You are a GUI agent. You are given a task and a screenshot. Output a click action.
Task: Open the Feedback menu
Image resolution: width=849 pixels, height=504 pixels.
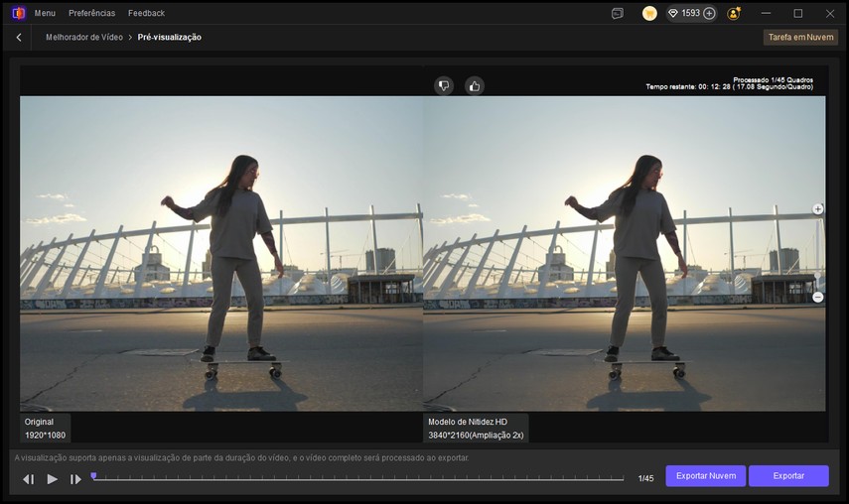146,13
